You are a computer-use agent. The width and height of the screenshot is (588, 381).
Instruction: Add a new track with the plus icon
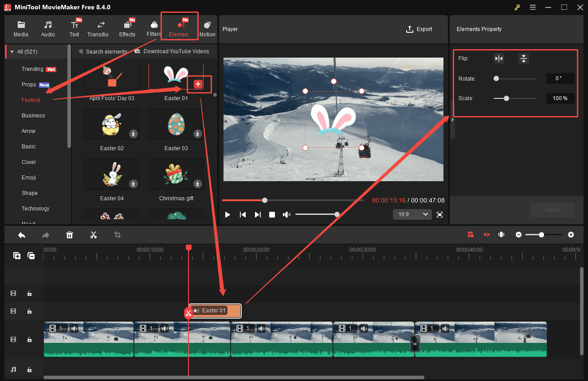[x=16, y=256]
